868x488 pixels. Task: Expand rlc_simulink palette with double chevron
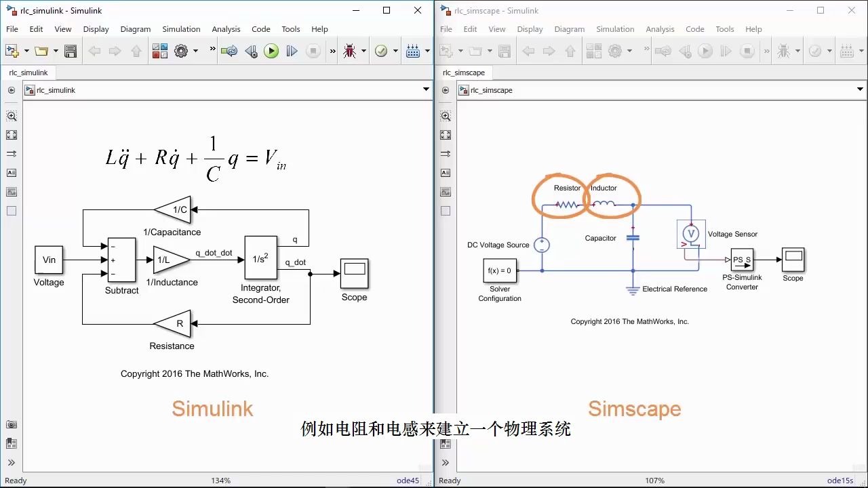12,463
